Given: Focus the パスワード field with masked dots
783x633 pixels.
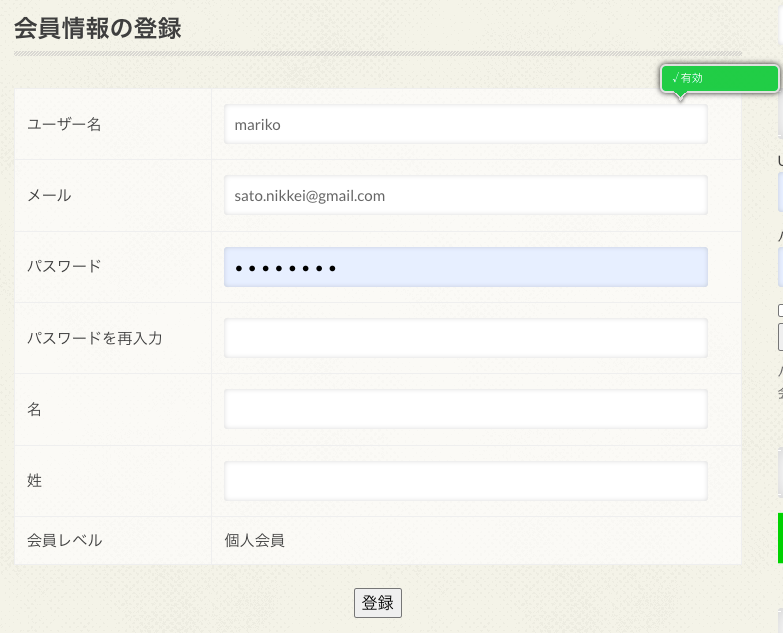Looking at the screenshot, I should pyautogui.click(x=465, y=267).
